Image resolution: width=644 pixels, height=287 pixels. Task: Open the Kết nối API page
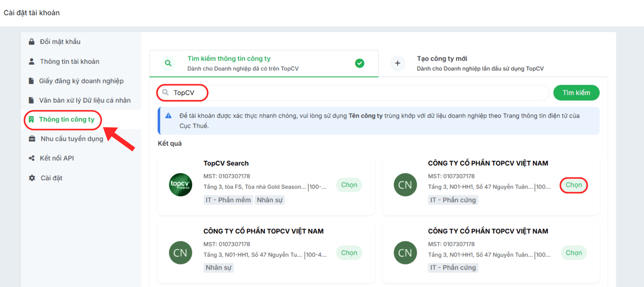pos(81,158)
